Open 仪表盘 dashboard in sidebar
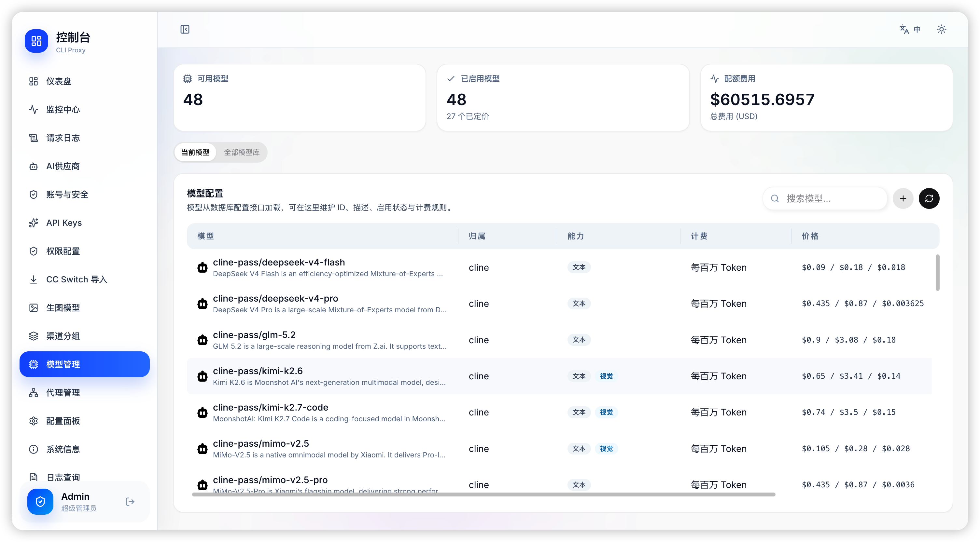Screen dimensions: 980x542 click(84, 81)
